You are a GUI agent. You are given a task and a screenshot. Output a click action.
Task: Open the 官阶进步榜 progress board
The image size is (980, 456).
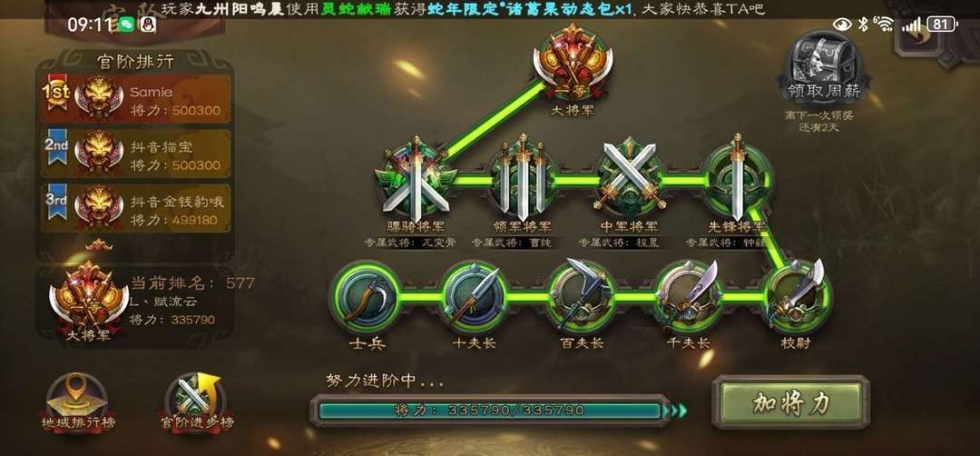[197, 402]
